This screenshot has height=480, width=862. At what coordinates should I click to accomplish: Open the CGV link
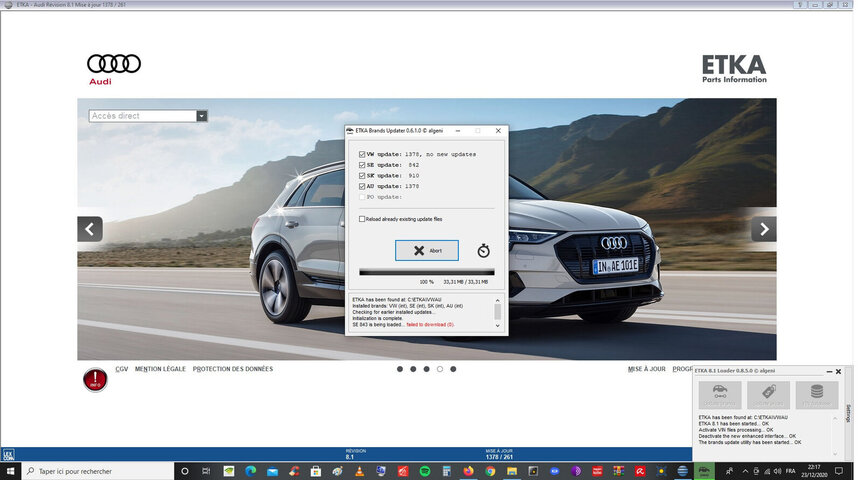point(121,369)
